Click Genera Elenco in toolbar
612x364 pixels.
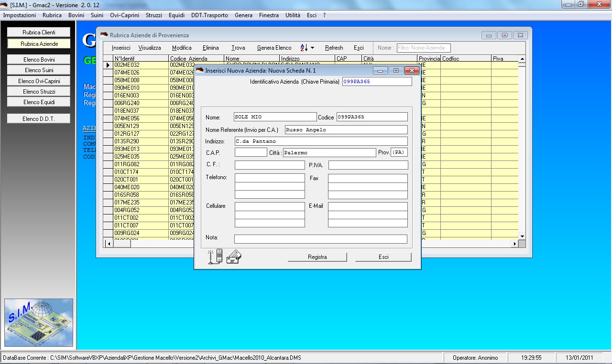click(274, 48)
